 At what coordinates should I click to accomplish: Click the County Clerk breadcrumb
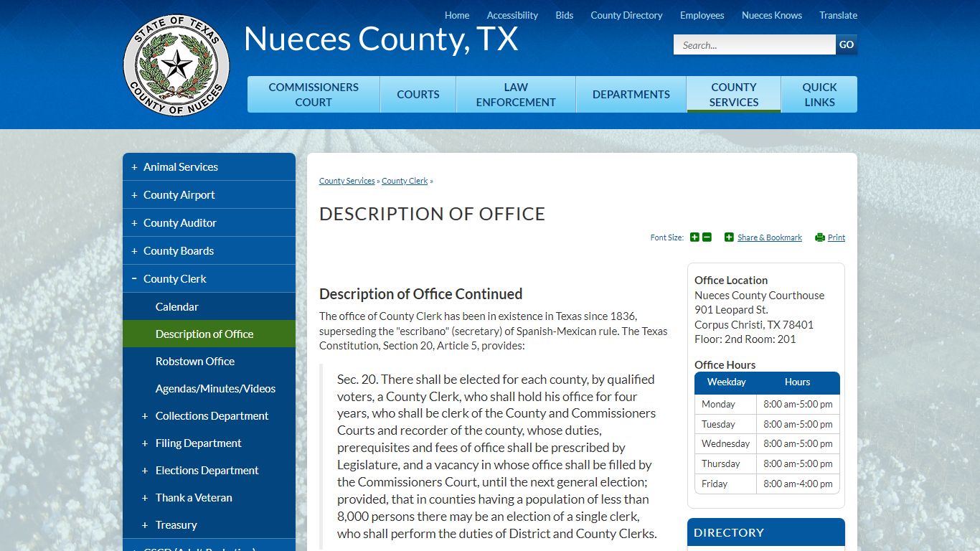click(x=405, y=181)
